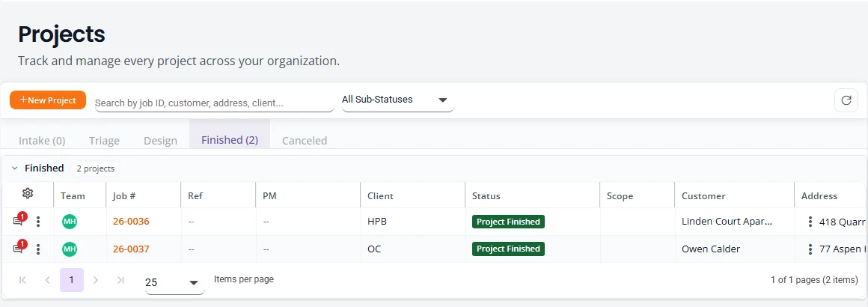Open All Sub-Statuses dropdown
Viewport: 868px width, 307px height.
pos(397,100)
